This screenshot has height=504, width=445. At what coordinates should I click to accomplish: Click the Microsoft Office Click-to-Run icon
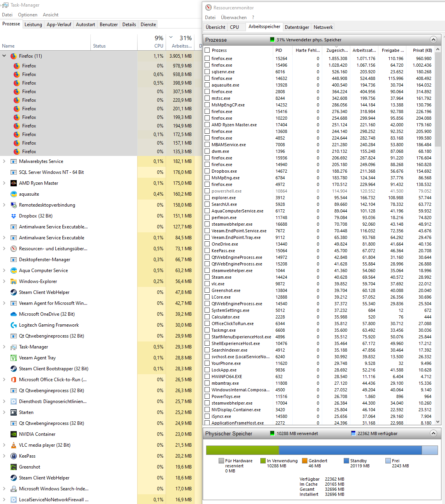[14, 380]
